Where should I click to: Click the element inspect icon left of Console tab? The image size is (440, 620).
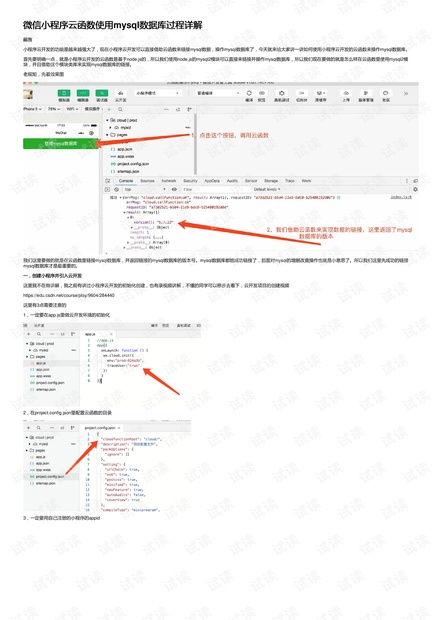(108, 181)
